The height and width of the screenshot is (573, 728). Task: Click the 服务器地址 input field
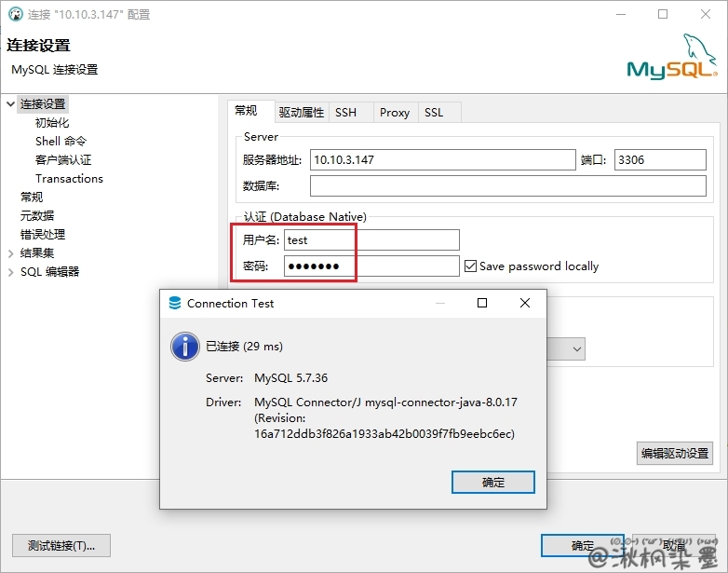442,160
